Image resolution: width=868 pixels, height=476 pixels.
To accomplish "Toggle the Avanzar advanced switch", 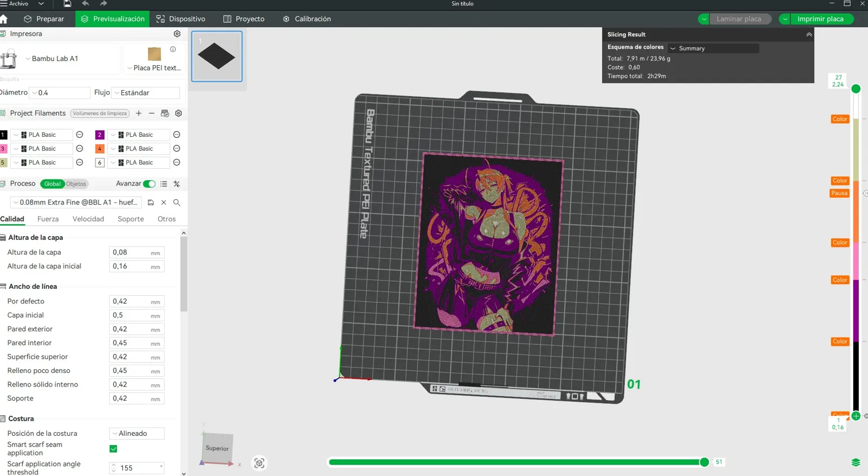I will click(x=149, y=184).
